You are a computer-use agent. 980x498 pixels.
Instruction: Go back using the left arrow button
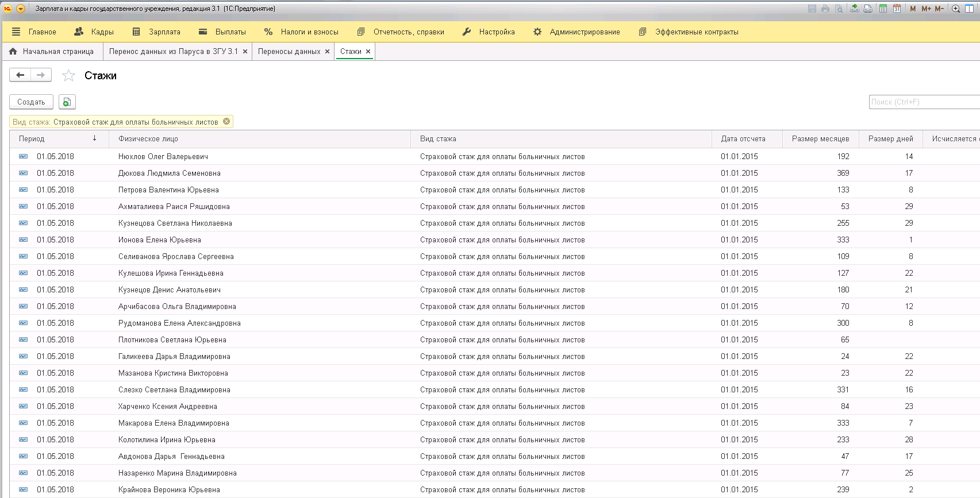pos(20,75)
